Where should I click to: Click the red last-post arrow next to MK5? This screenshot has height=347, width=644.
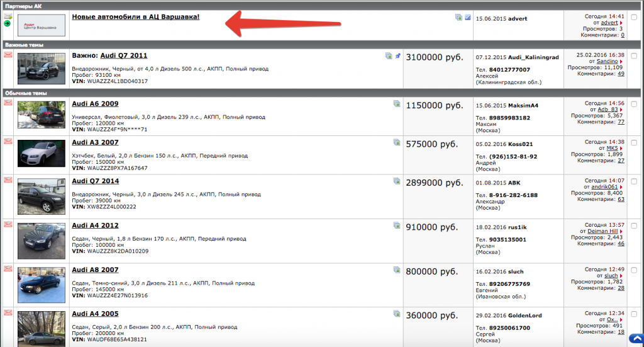[621, 149]
